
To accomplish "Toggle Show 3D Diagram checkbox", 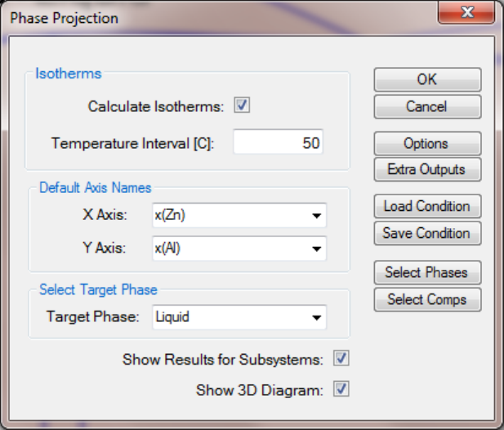I will tap(341, 389).
